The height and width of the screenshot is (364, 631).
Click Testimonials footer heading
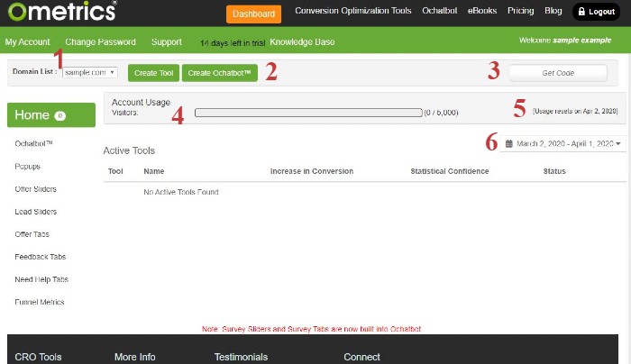[x=241, y=357]
